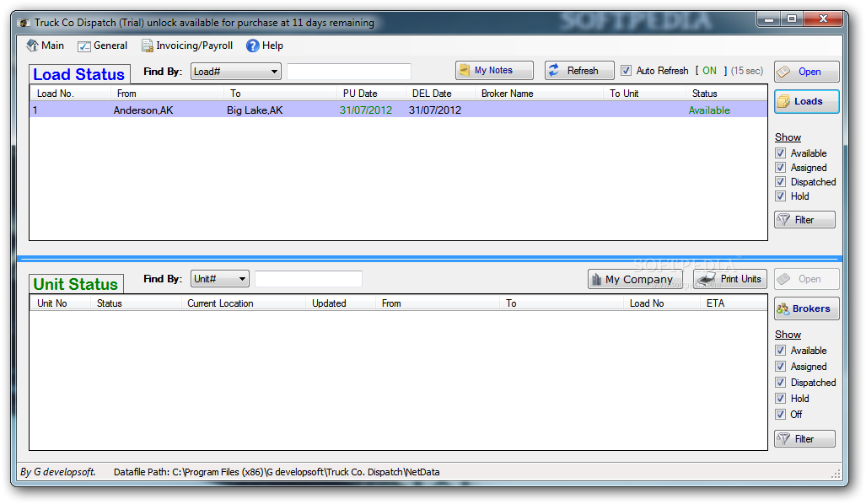
Task: Sort loads by Status column header
Action: [x=726, y=94]
